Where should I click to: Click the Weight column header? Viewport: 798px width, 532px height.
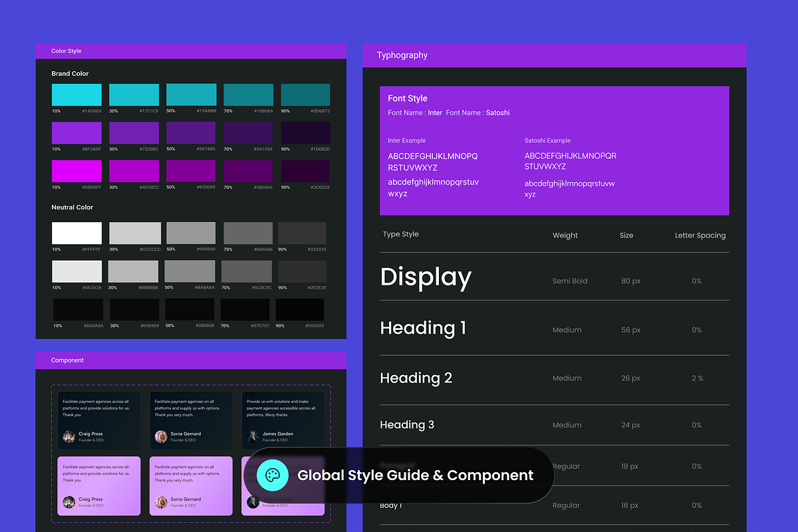pos(565,235)
